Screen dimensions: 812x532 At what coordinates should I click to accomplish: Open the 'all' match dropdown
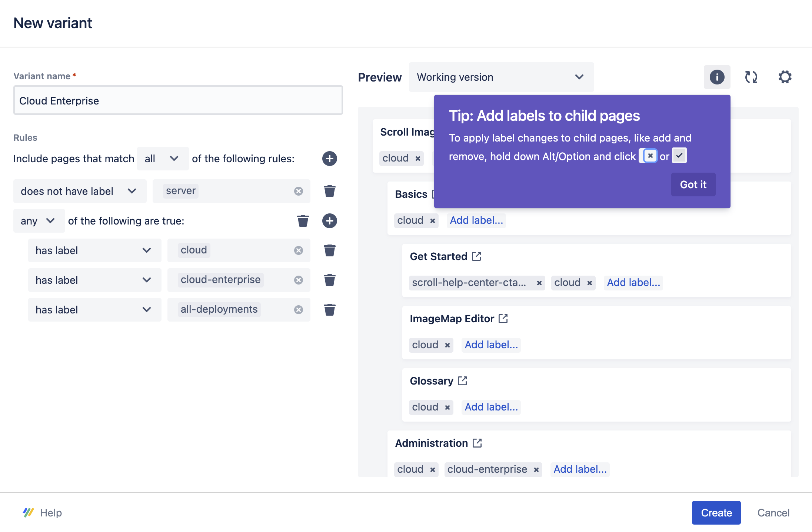162,159
